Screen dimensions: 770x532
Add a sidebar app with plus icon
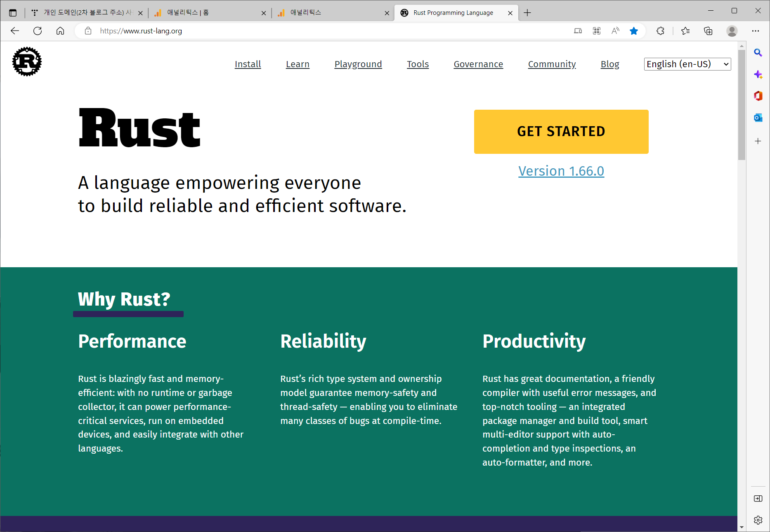coord(758,141)
